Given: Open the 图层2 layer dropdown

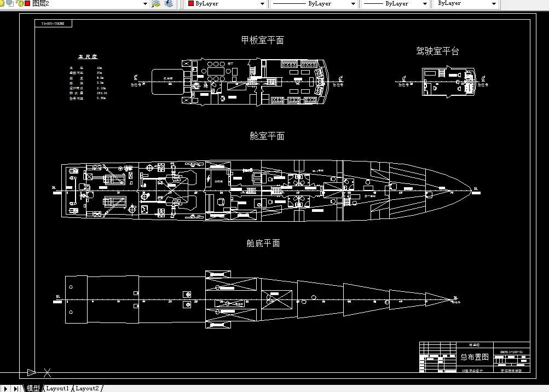Looking at the screenshot, I should tap(145, 4).
